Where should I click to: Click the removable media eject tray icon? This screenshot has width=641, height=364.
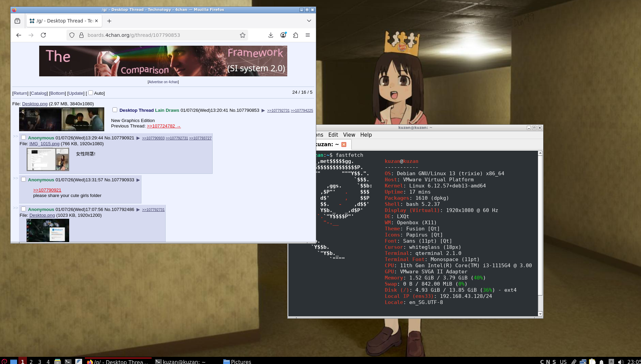[x=611, y=362]
